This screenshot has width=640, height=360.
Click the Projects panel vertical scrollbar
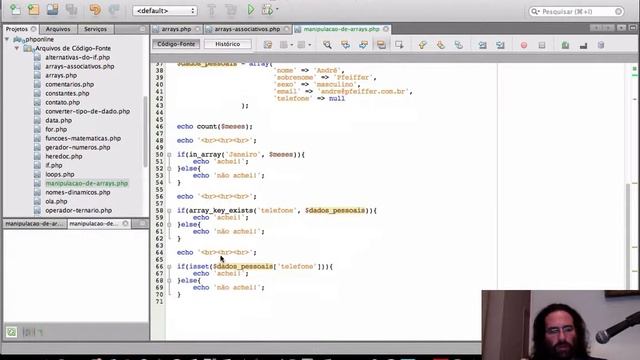point(145,131)
